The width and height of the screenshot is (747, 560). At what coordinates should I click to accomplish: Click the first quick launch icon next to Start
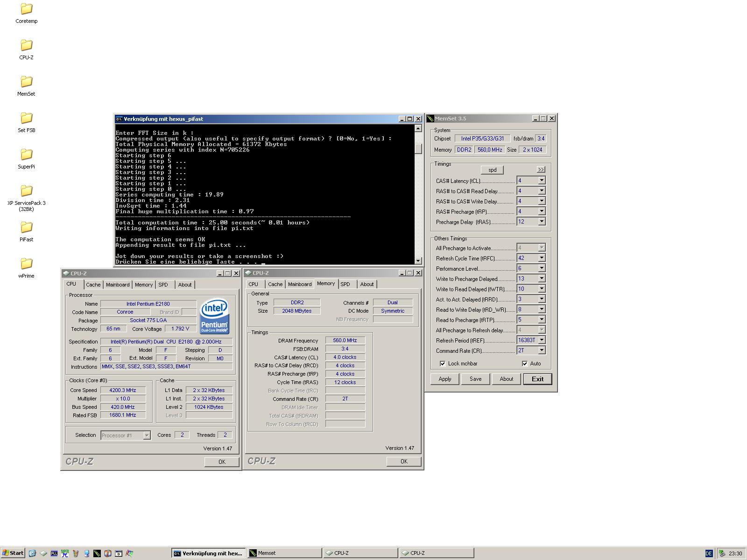32,553
